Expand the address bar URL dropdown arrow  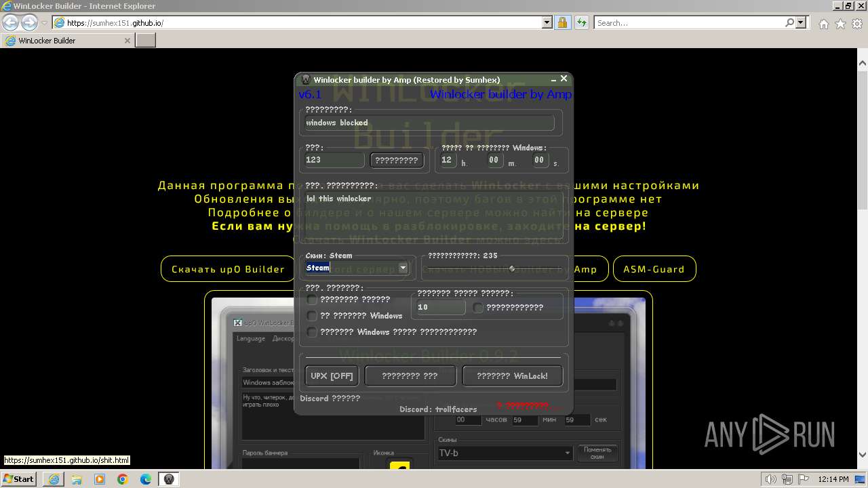click(547, 22)
